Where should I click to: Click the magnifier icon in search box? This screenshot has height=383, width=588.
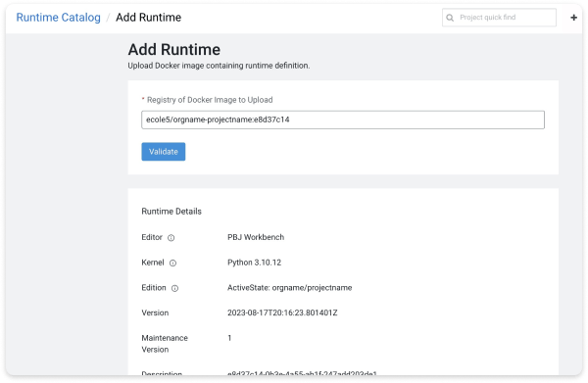pyautogui.click(x=450, y=18)
